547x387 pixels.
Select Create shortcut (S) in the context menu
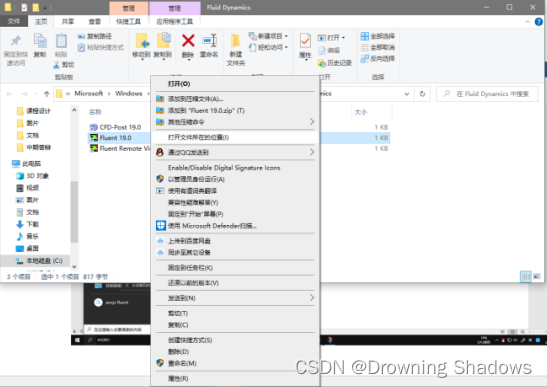pos(235,340)
